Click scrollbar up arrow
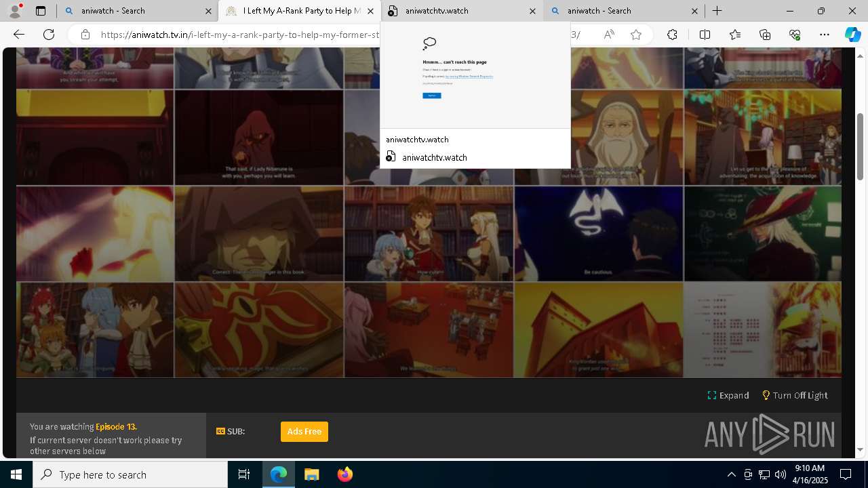Screen dimensions: 868x488 (861, 56)
